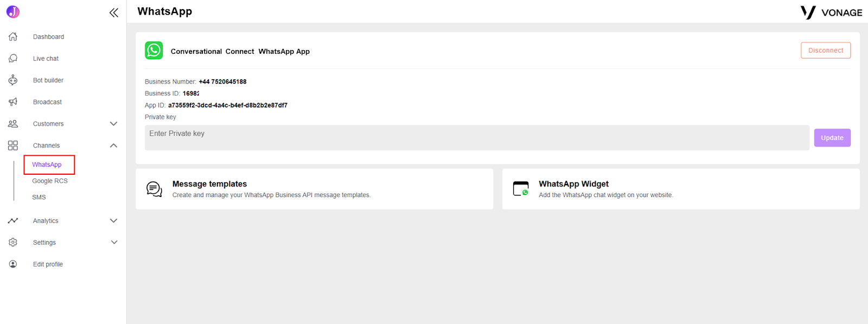
Task: Expand the Settings submenu chevron
Action: pyautogui.click(x=113, y=242)
